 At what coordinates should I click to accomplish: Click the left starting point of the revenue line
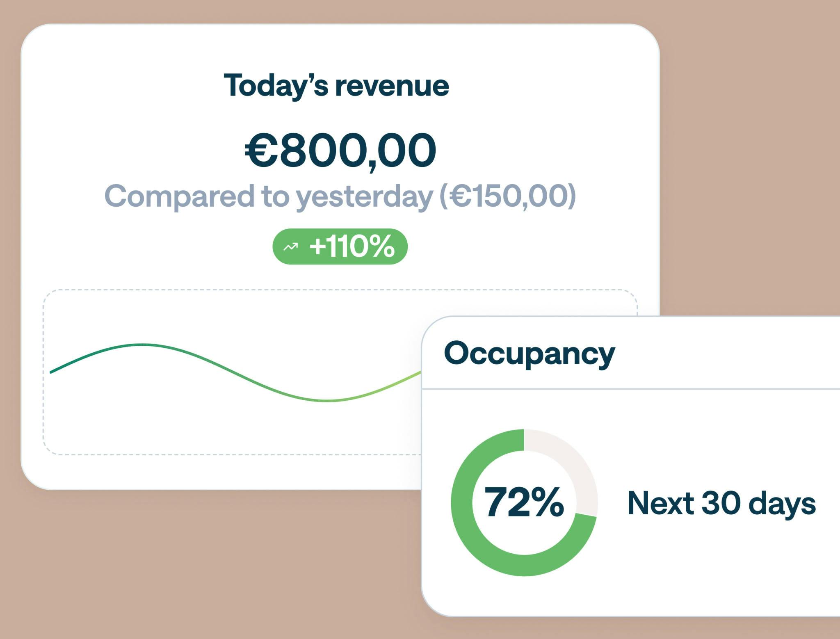tap(51, 372)
